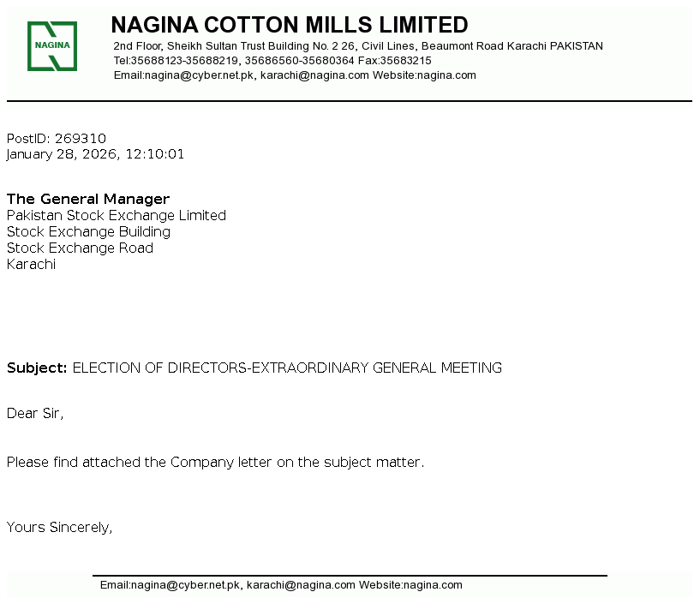Image resolution: width=700 pixels, height=604 pixels.
Task: Click the Sheikh Sultan Trust Building address line
Action: [x=357, y=46]
